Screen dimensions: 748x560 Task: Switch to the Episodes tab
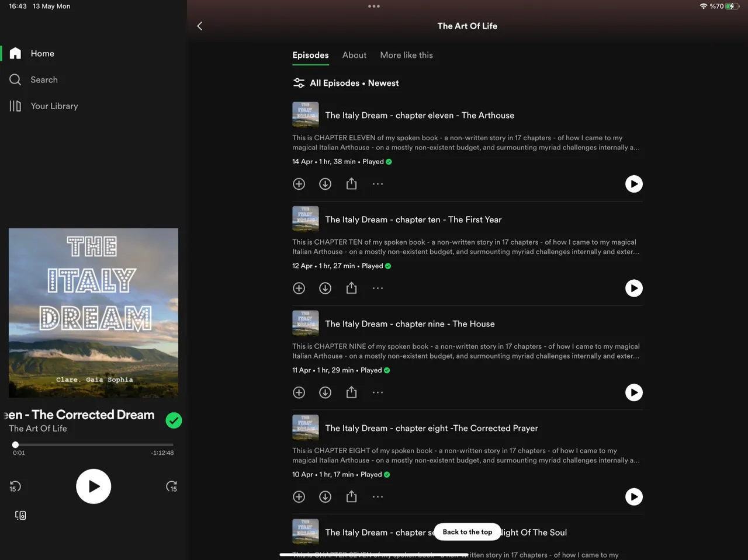coord(310,55)
